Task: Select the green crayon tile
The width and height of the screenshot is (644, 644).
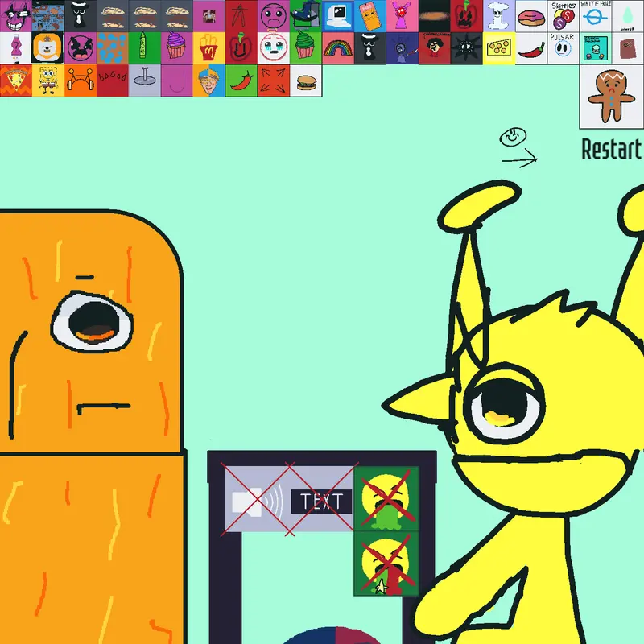Action: click(x=145, y=48)
